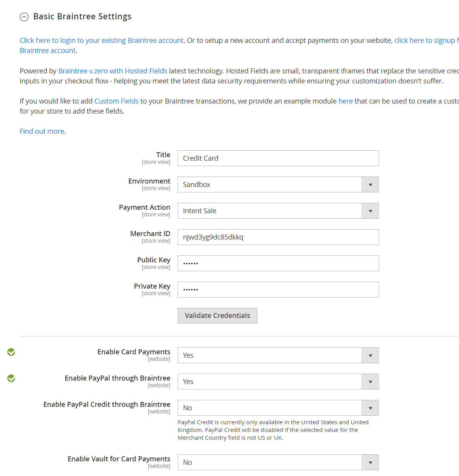Click the 'Payment Action' label
This screenshot has width=459, height=476.
[x=144, y=207]
